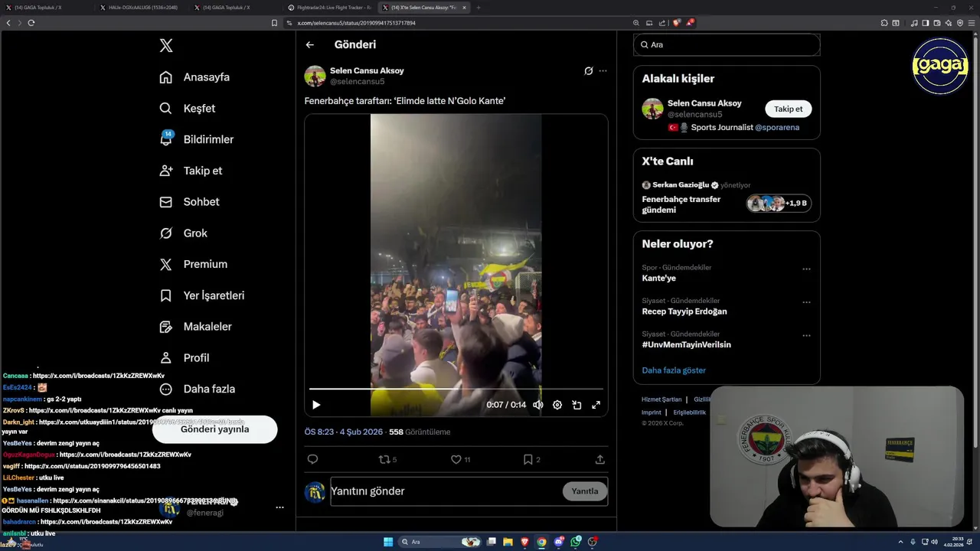This screenshot has height=551, width=980.
Task: Open the Premium page
Action: tap(193, 264)
